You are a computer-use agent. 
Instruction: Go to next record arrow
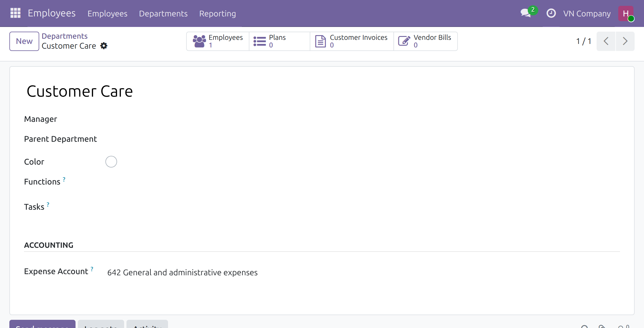[x=625, y=41]
